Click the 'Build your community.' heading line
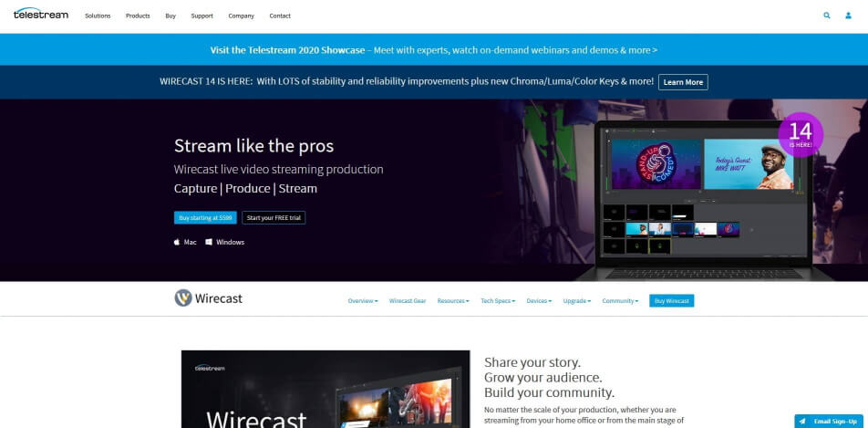Viewport: 868px width, 428px height. click(550, 392)
